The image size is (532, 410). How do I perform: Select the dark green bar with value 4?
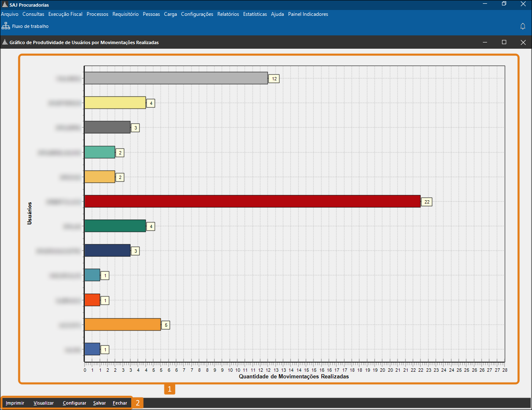[115, 226]
